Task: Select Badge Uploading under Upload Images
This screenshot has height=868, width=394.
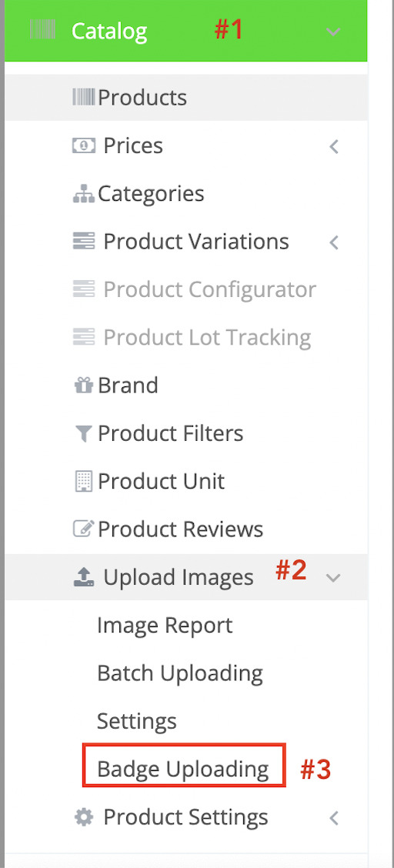Action: click(182, 769)
